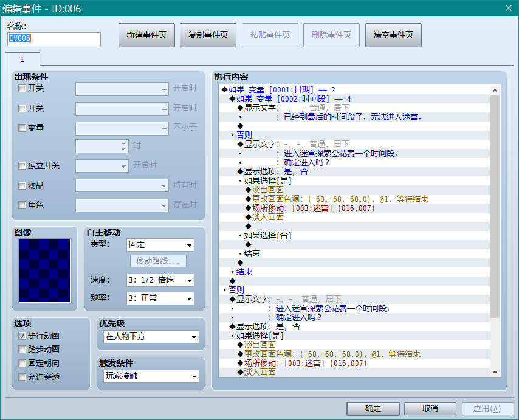This screenshot has height=420, width=519.
Task: Uncheck the 步行动画 option
Action: tap(22, 336)
